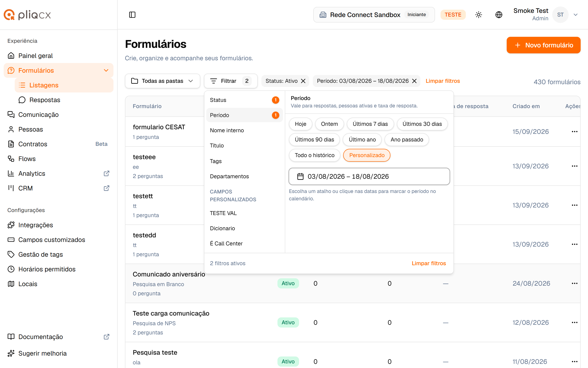The image size is (588, 368).
Task: Open Documentação external link icon
Action: click(x=106, y=336)
